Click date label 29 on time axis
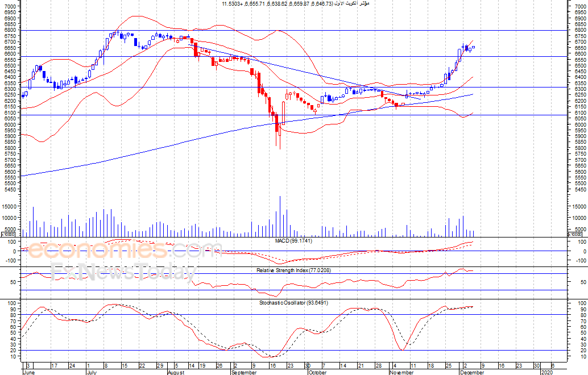The height and width of the screenshot is (375, 588). [x=160, y=366]
